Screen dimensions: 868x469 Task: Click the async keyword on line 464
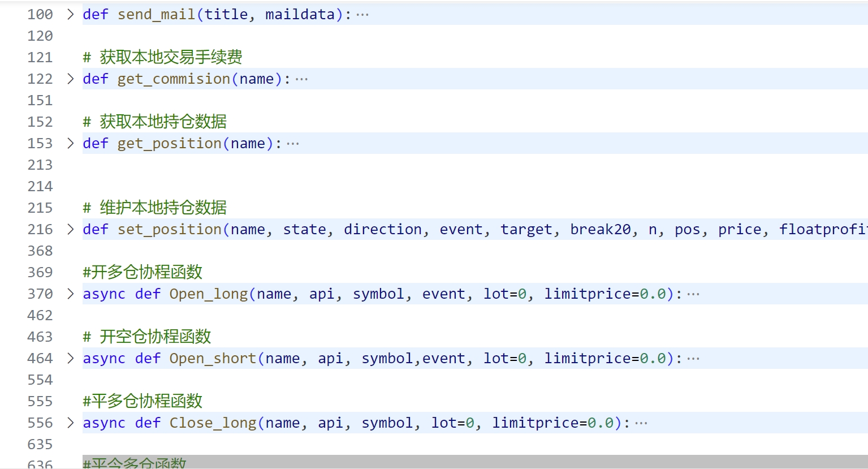pos(104,358)
